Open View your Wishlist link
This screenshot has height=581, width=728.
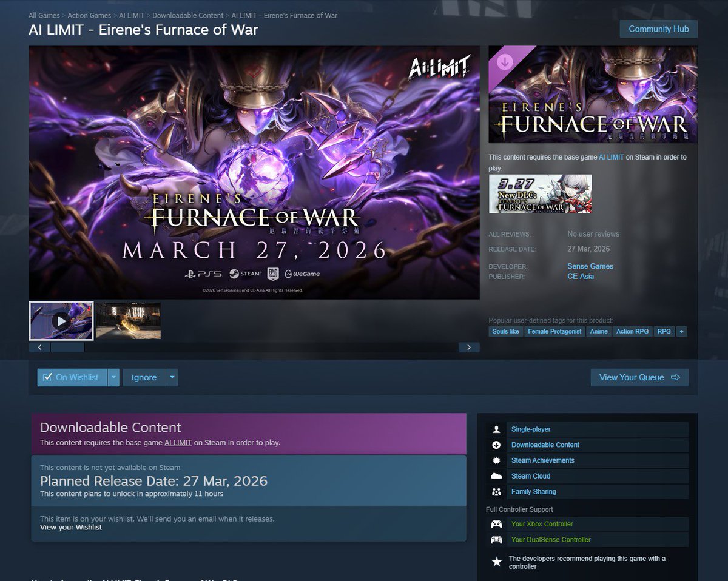[x=71, y=527]
